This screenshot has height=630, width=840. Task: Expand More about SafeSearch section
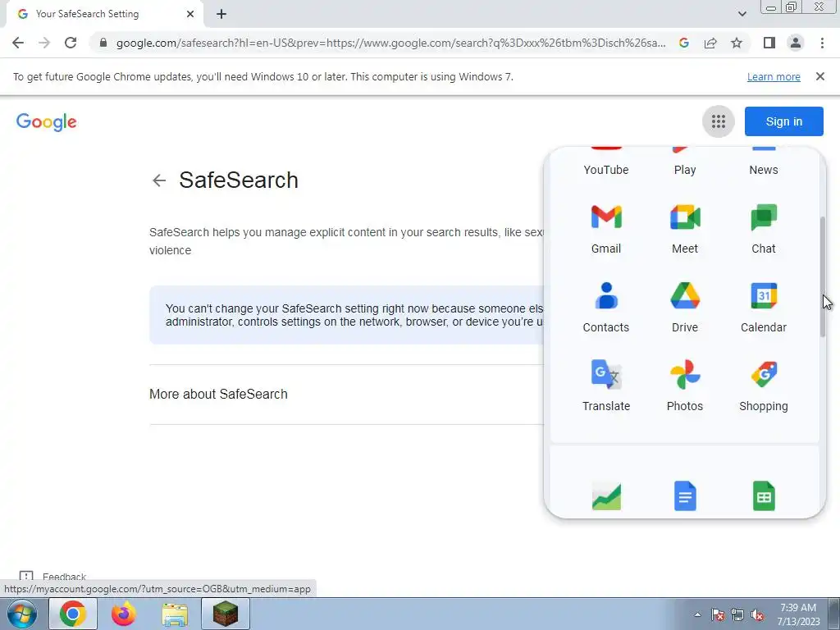pos(347,395)
